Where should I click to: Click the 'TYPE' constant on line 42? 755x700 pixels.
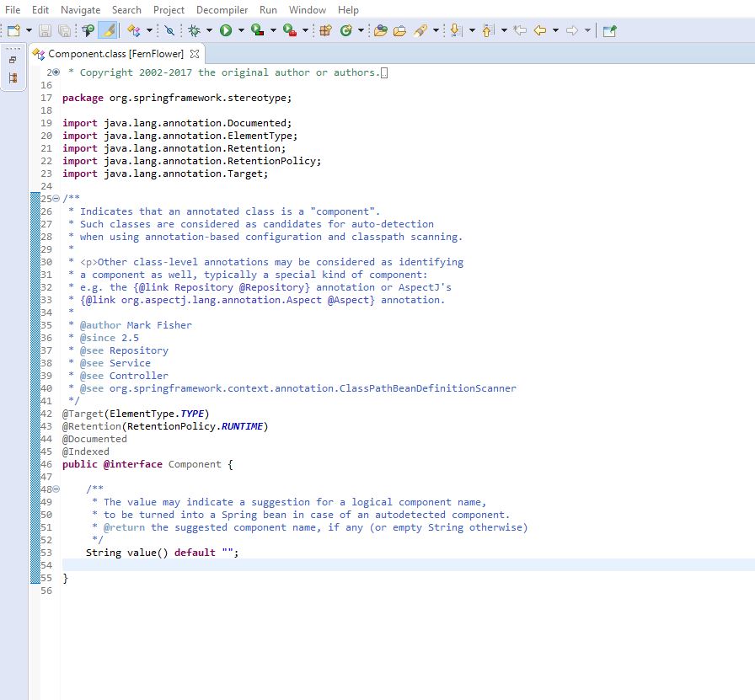[x=192, y=414]
